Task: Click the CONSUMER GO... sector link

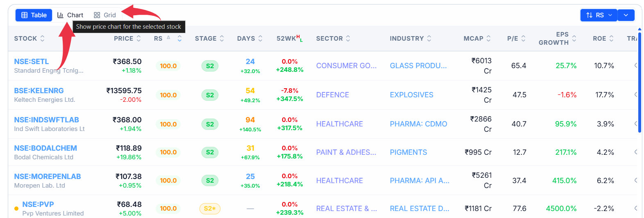Action: [346, 66]
